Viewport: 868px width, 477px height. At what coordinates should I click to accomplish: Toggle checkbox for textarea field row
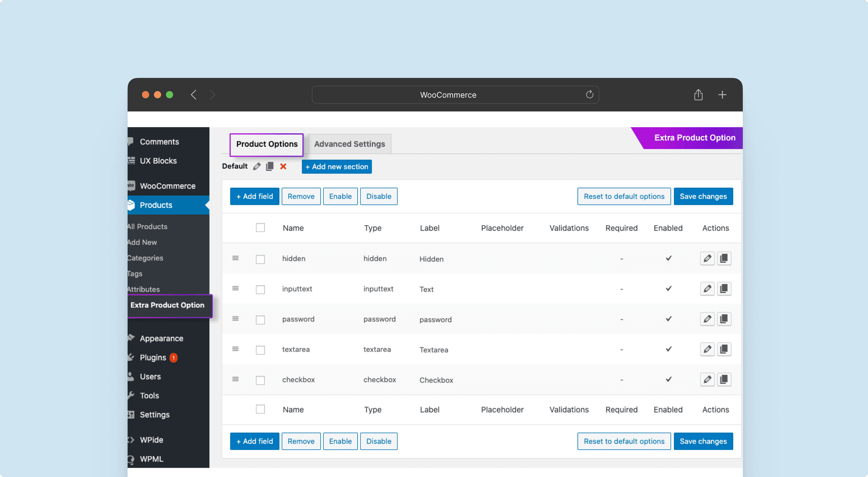tap(261, 350)
